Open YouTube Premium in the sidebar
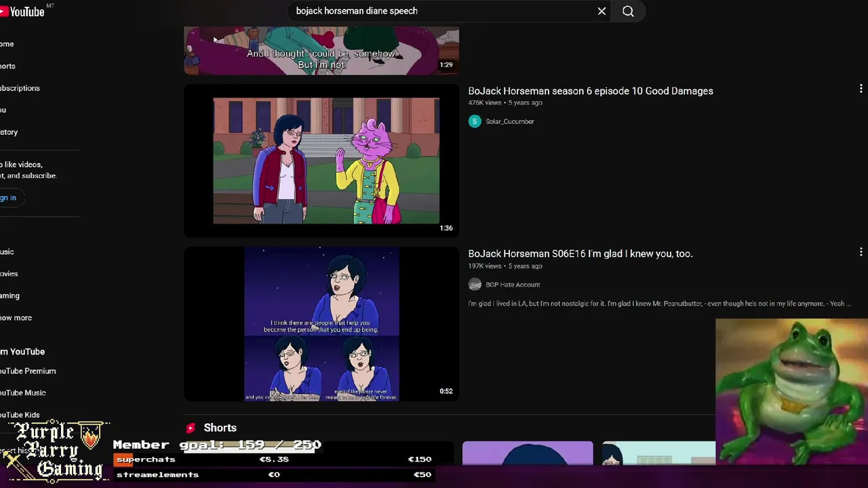The height and width of the screenshot is (488, 868). click(x=28, y=371)
